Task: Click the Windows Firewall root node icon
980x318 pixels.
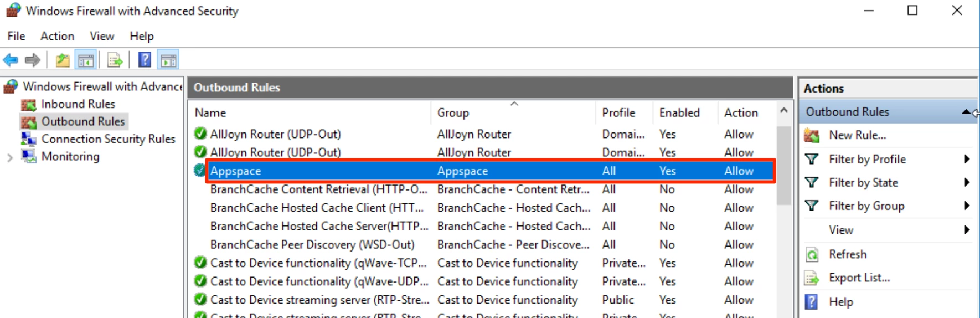Action: point(11,86)
